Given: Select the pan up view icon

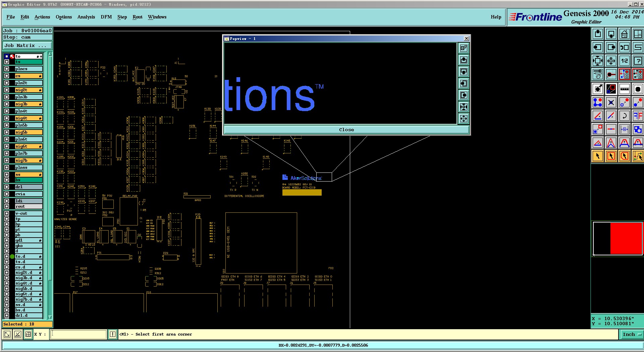Looking at the screenshot, I should tap(598, 34).
